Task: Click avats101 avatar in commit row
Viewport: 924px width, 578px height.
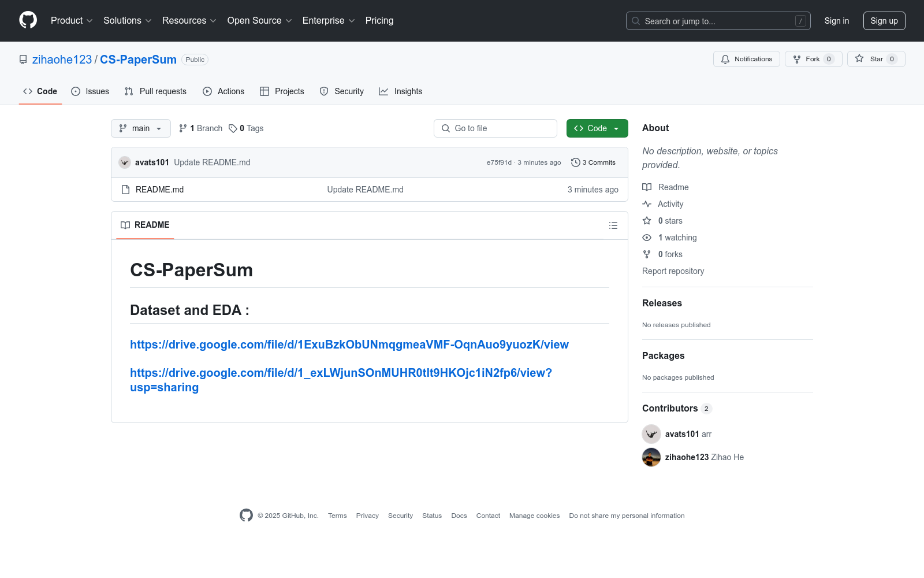Action: click(x=125, y=162)
